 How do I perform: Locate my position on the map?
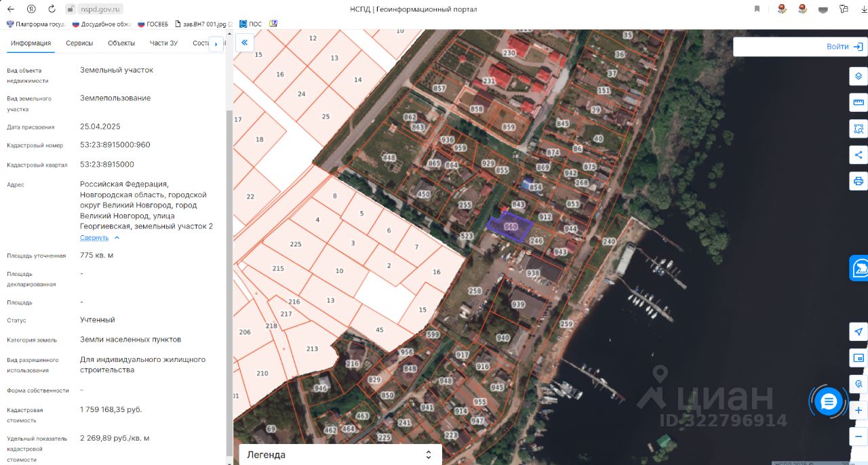[x=859, y=331]
